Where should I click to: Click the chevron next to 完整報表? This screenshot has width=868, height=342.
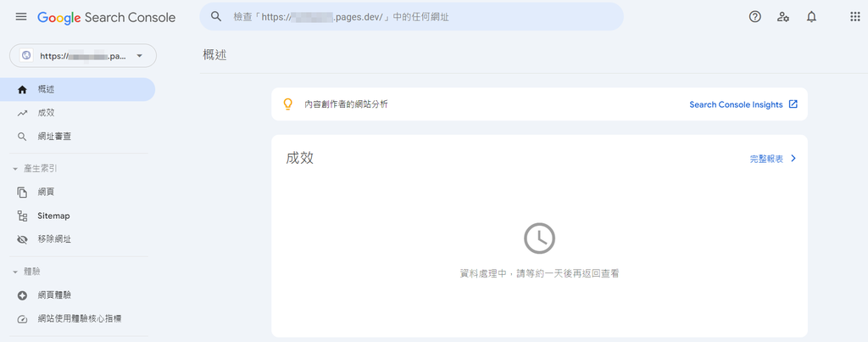(x=793, y=158)
